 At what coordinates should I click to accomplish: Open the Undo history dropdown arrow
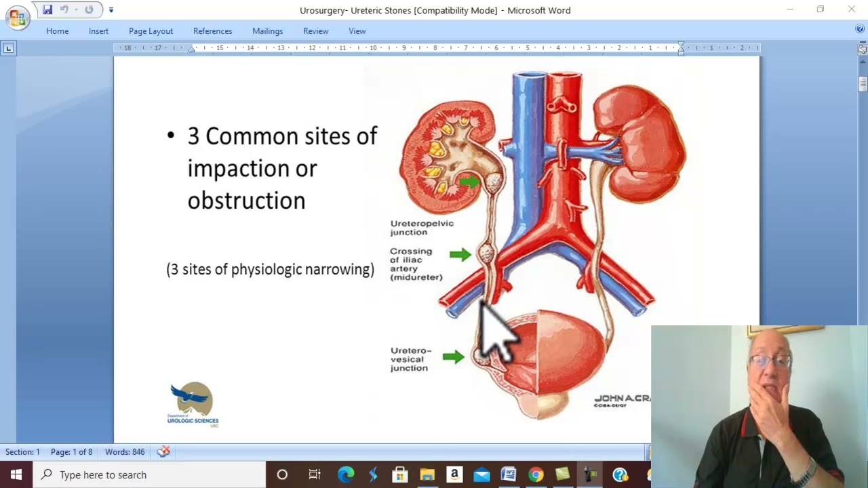coord(75,9)
